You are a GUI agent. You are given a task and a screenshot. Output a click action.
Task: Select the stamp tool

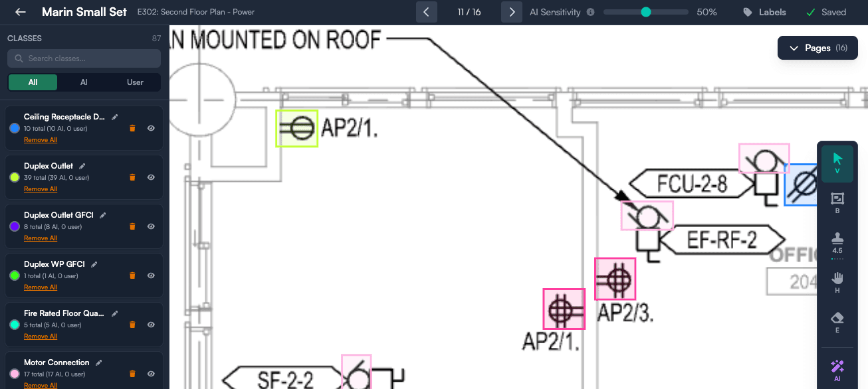click(x=837, y=242)
